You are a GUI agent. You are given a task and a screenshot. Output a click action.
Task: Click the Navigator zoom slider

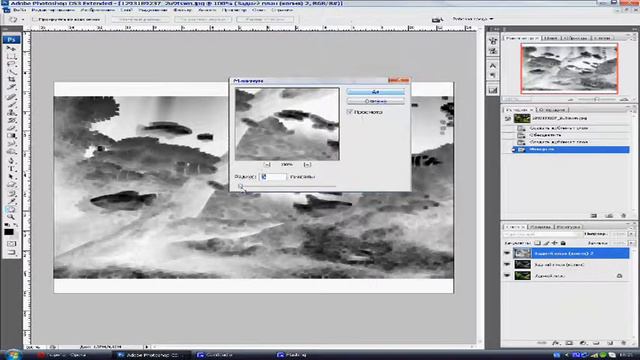click(x=597, y=99)
